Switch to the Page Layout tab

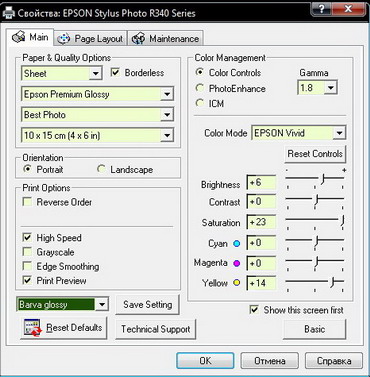coord(90,39)
